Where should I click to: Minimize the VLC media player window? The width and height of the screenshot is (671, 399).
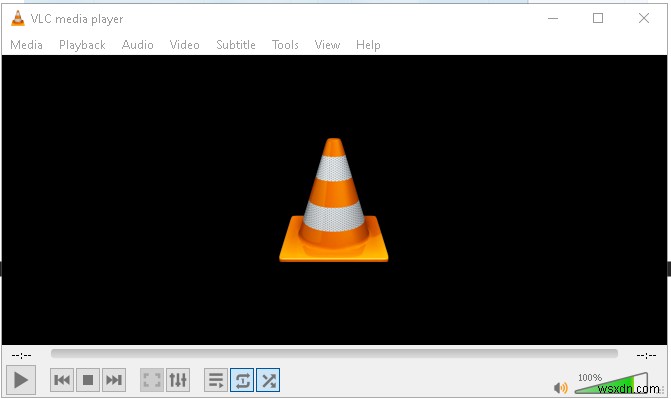(553, 18)
